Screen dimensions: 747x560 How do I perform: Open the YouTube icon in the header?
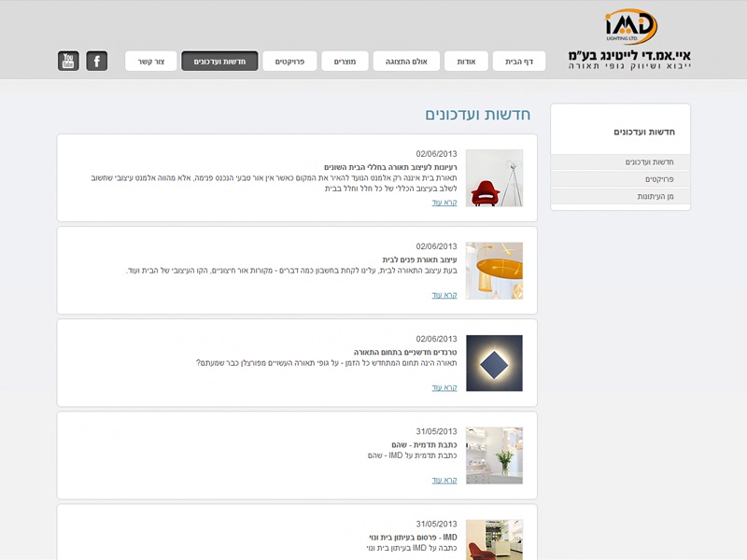[68, 62]
